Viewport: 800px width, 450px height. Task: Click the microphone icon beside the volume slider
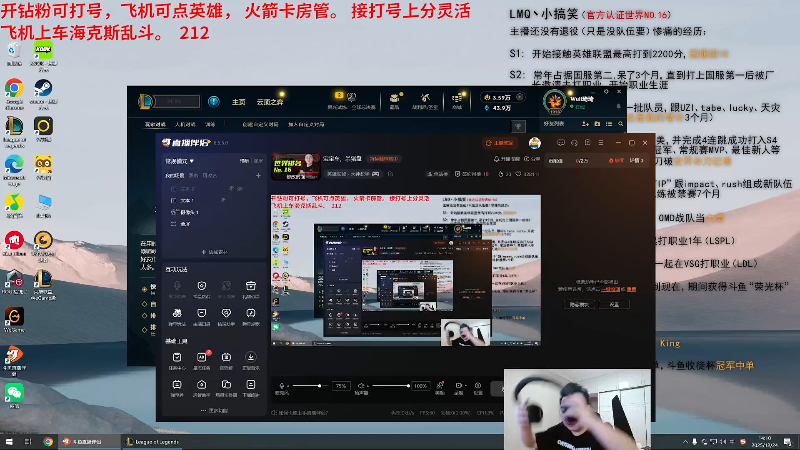282,386
